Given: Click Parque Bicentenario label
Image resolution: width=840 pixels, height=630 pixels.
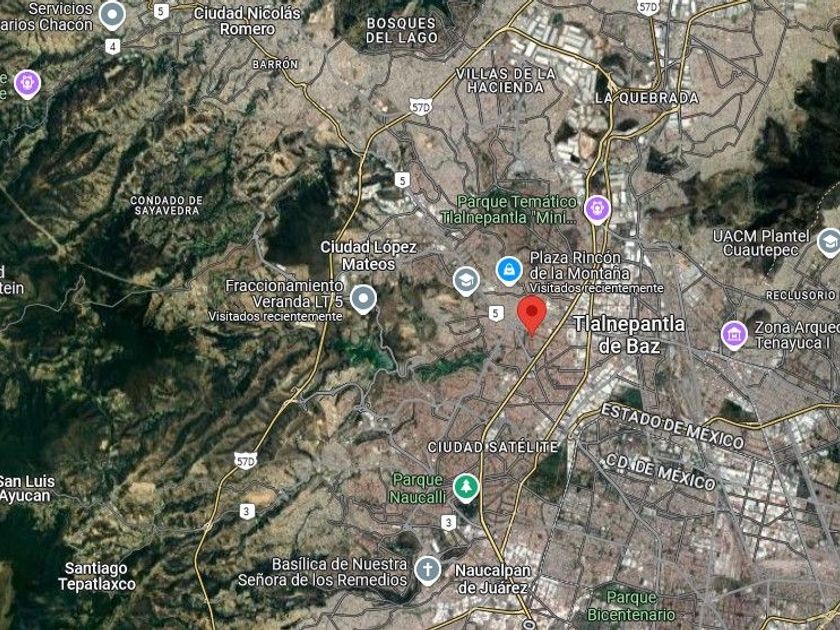Looking at the screenshot, I should tap(631, 606).
